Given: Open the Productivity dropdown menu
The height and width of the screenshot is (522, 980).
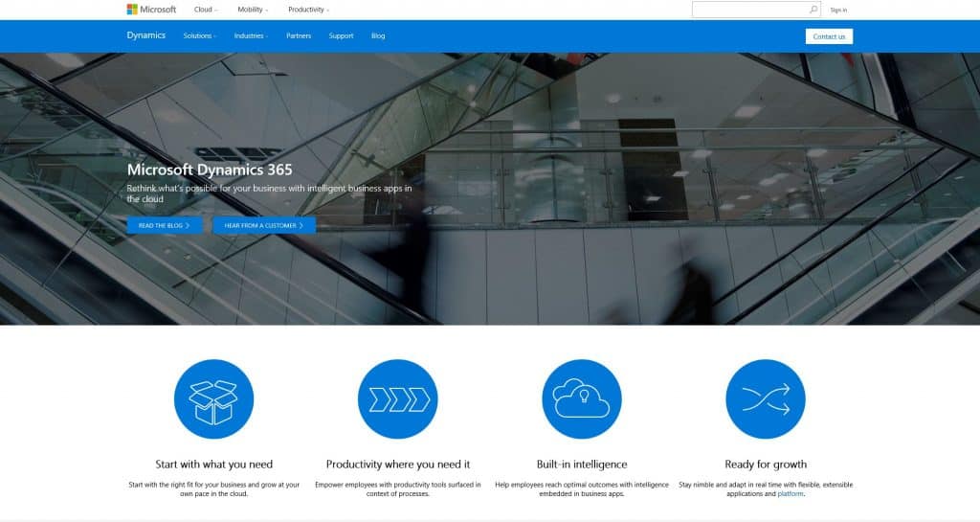Looking at the screenshot, I should coord(308,10).
